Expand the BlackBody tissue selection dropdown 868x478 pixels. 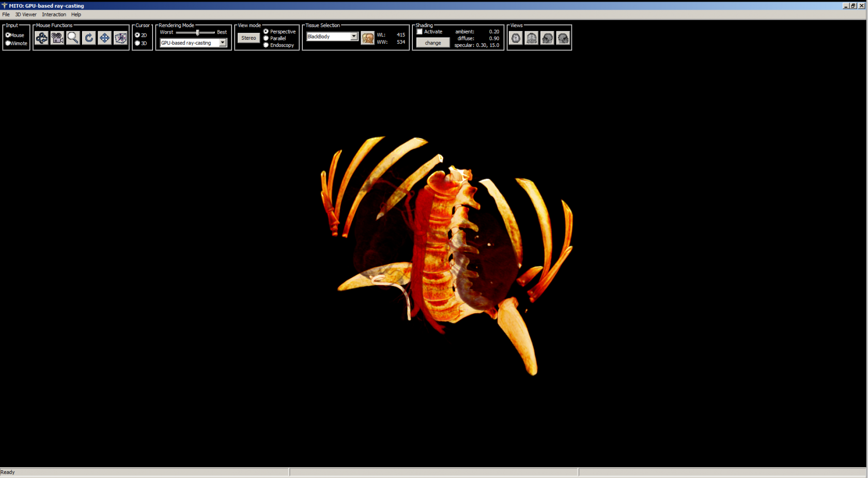(354, 37)
